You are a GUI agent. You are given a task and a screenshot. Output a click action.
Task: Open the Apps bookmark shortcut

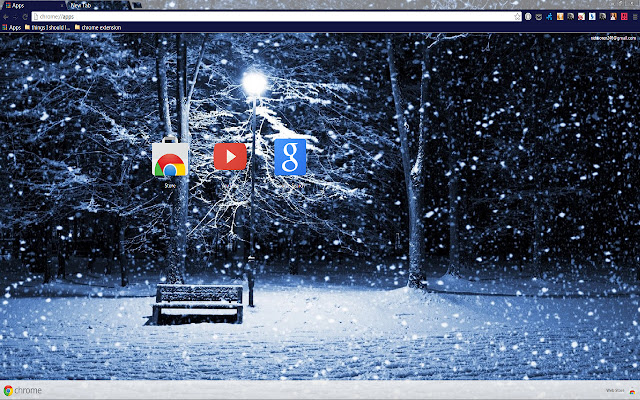(x=11, y=28)
